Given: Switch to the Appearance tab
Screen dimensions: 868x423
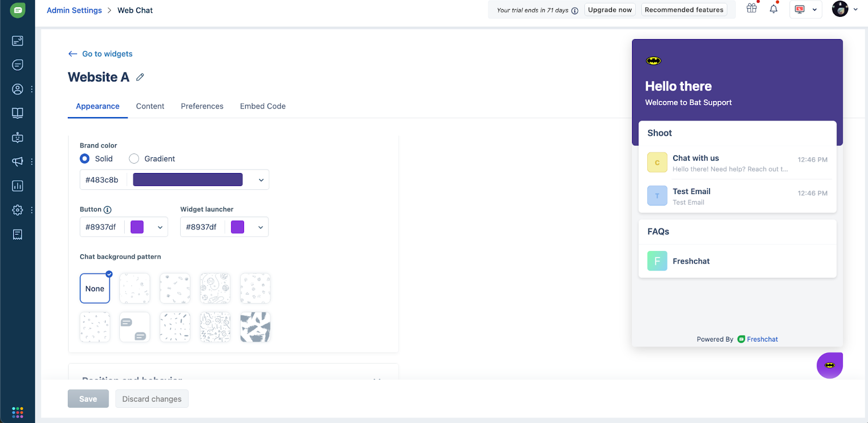Looking at the screenshot, I should pyautogui.click(x=98, y=106).
